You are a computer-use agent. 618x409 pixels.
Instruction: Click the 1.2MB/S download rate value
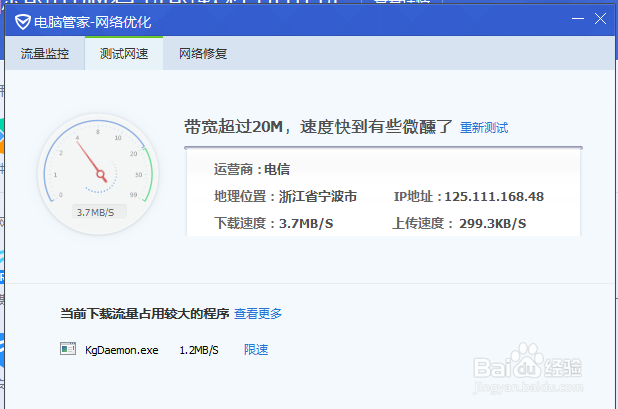point(199,350)
